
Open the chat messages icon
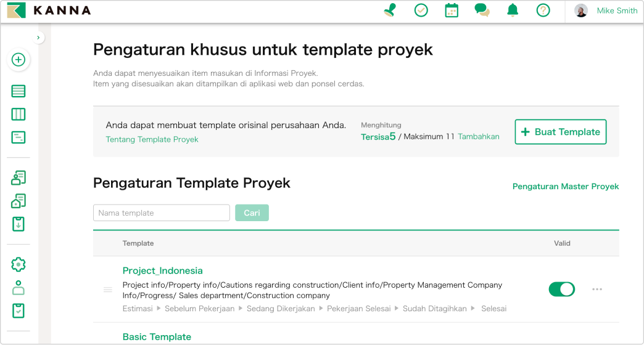pyautogui.click(x=482, y=10)
